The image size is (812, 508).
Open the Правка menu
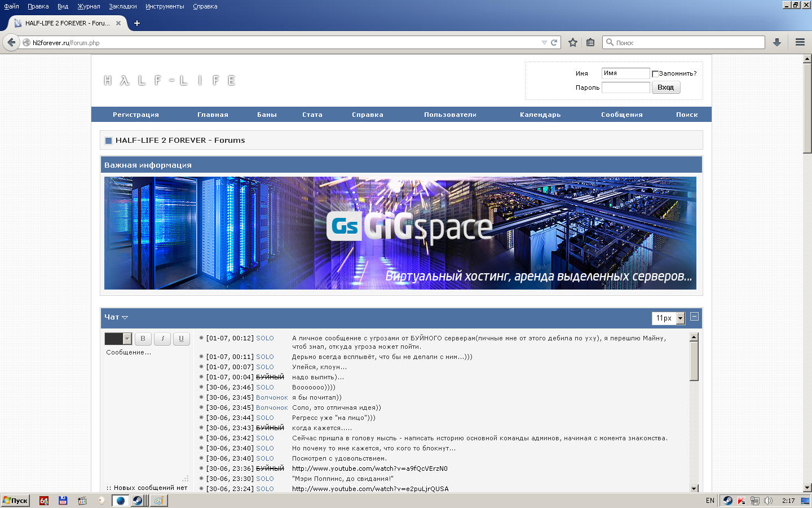coord(38,6)
